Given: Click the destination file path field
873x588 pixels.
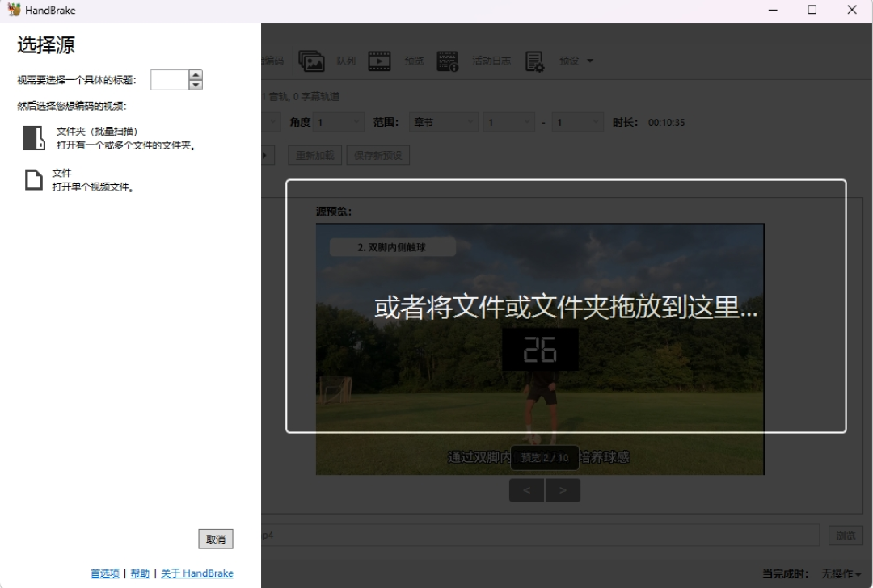Looking at the screenshot, I should [x=540, y=535].
